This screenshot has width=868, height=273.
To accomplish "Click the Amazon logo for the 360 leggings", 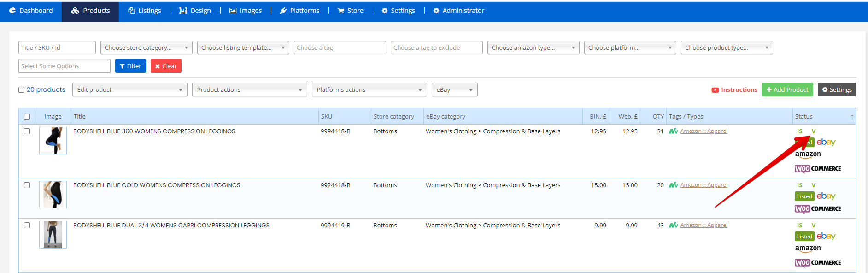I will click(x=808, y=154).
